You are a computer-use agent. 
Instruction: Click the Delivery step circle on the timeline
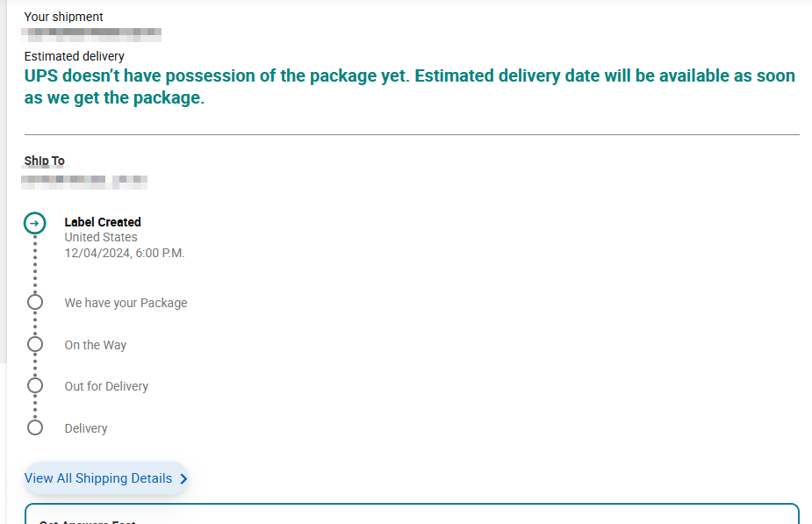(35, 427)
